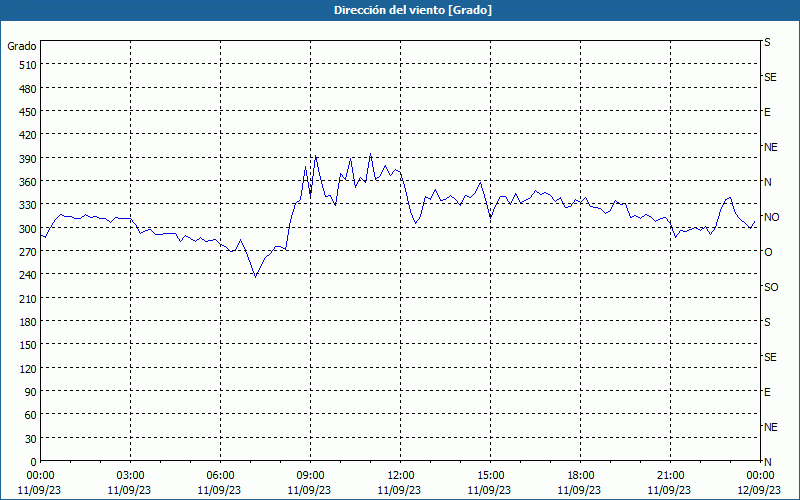This screenshot has height=500, width=800.
Task: Click the NO compass label on right axis
Action: 771,217
